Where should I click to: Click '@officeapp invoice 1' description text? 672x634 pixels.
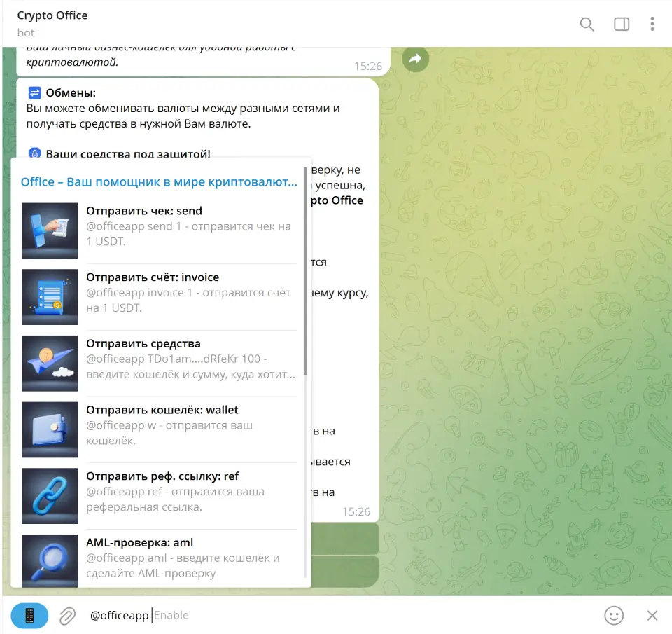(x=188, y=301)
